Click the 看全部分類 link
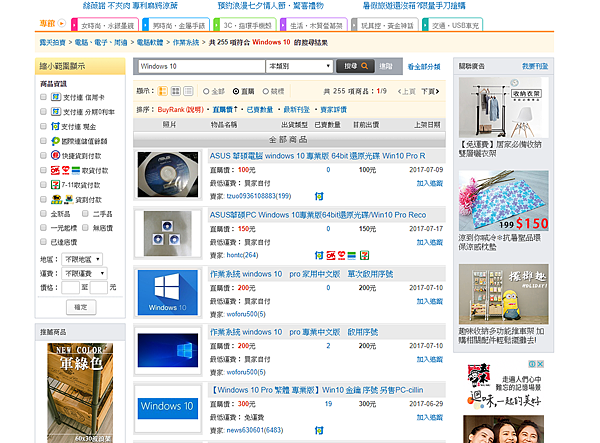 (424, 67)
